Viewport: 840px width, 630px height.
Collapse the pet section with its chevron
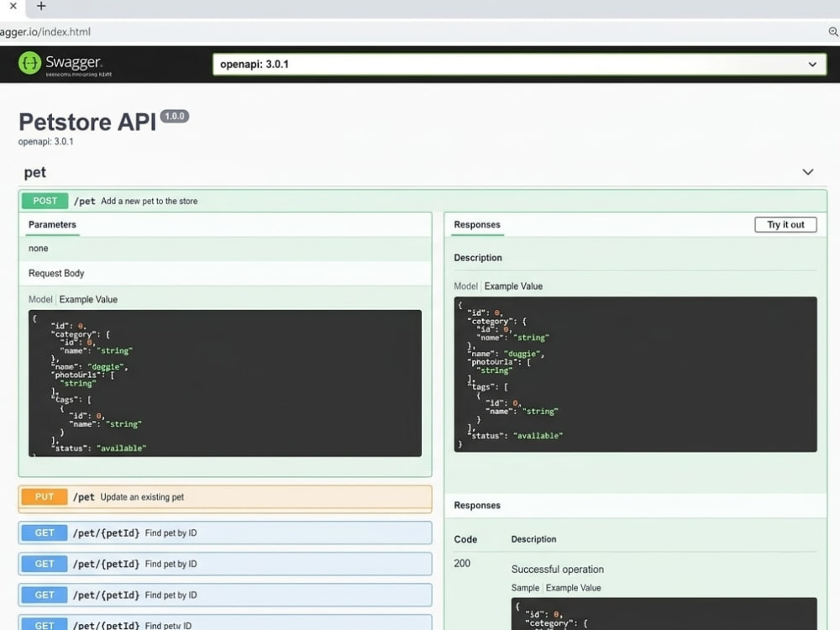(807, 172)
